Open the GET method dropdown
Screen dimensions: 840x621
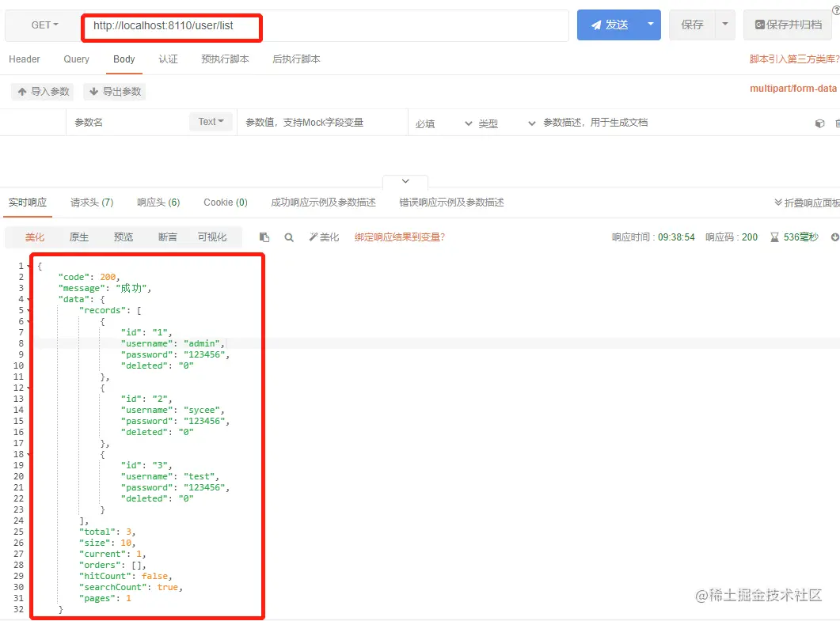pos(44,25)
